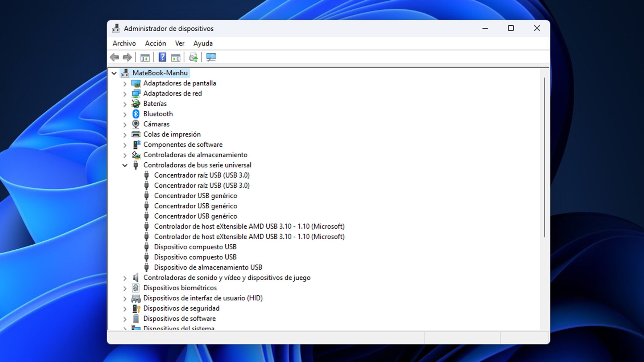644x362 pixels.
Task: Select the Componentes de software icon
Action: 136,145
